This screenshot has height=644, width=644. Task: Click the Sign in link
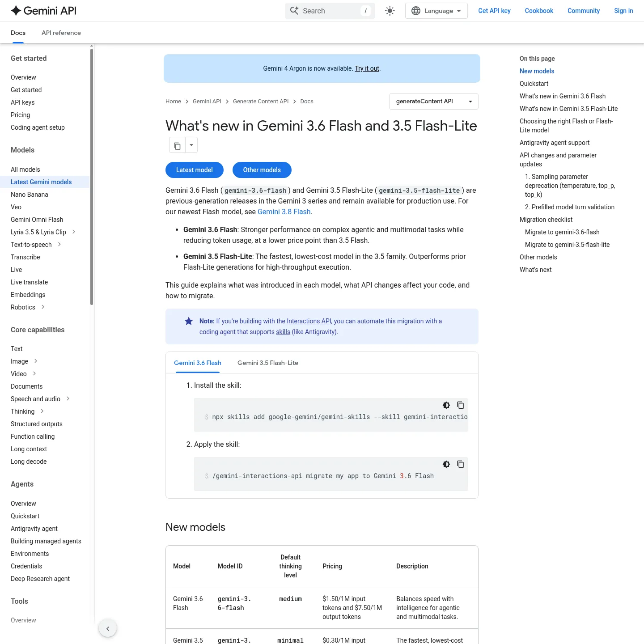[x=623, y=11]
